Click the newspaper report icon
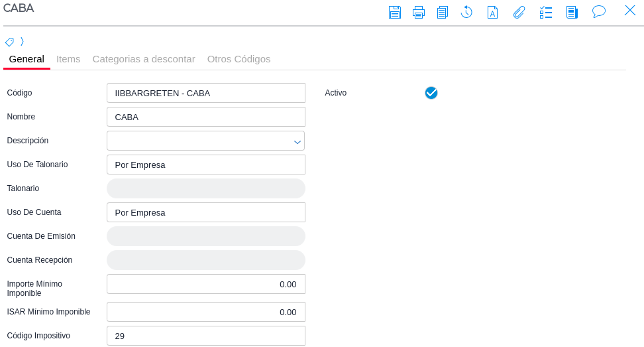Screen dimensions: 644x347 tap(572, 12)
